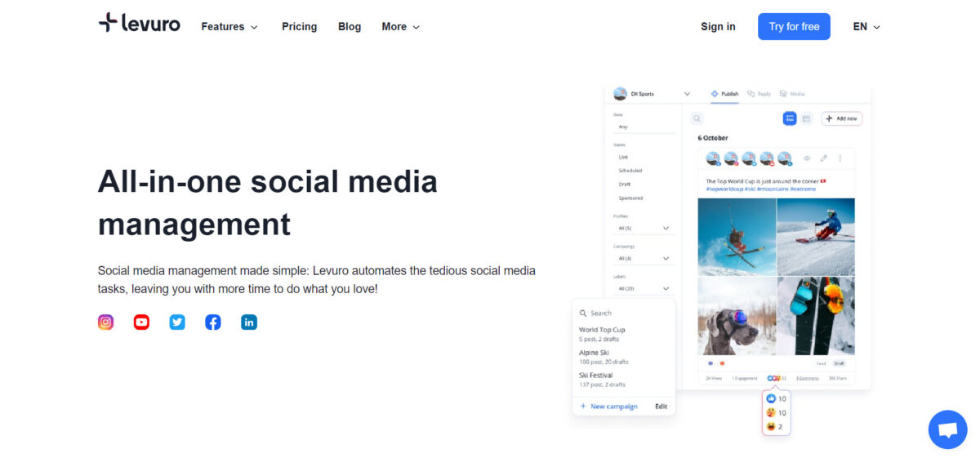Open the ski jumper photo thumbnail
This screenshot has width=980, height=458.
coord(737,235)
